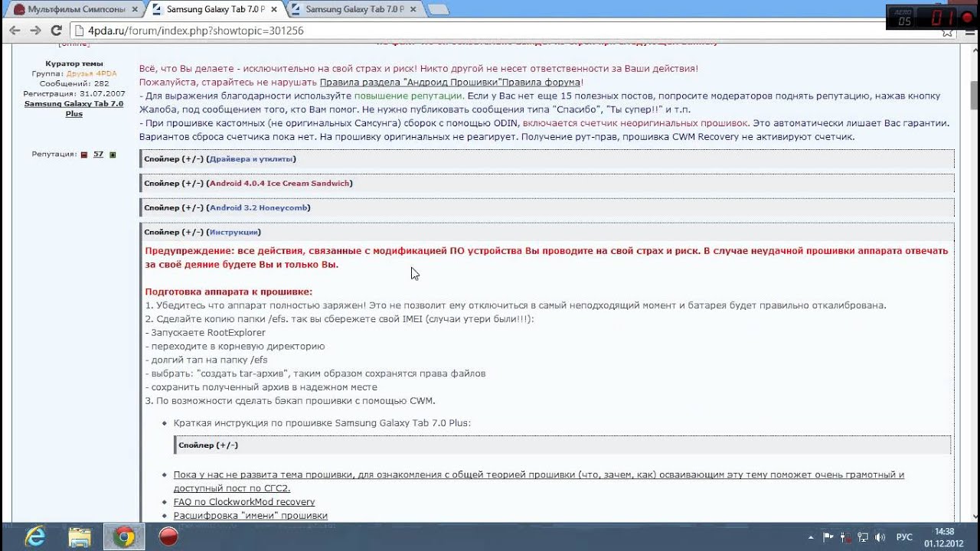Viewport: 980px width, 551px height.
Task: Open a new browser tab
Action: (438, 10)
